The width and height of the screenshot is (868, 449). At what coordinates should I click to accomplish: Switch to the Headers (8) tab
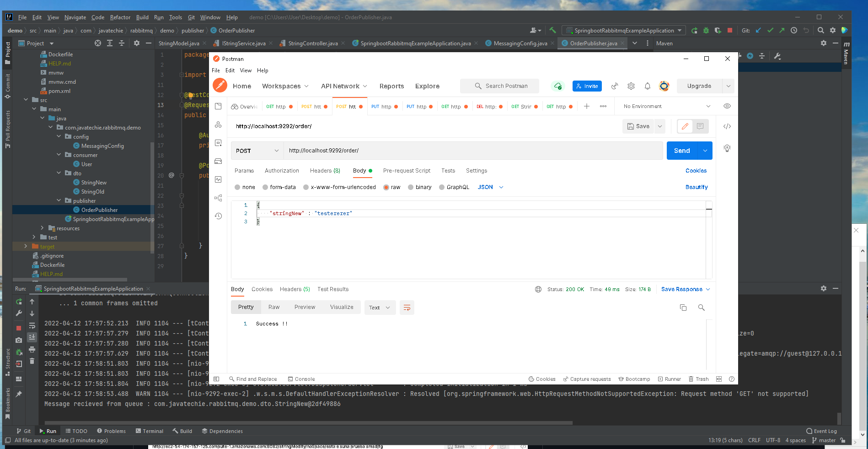pyautogui.click(x=325, y=170)
